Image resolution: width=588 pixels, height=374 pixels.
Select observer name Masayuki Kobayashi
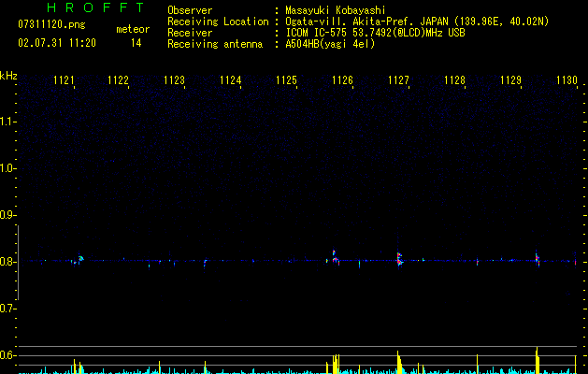tap(336, 10)
